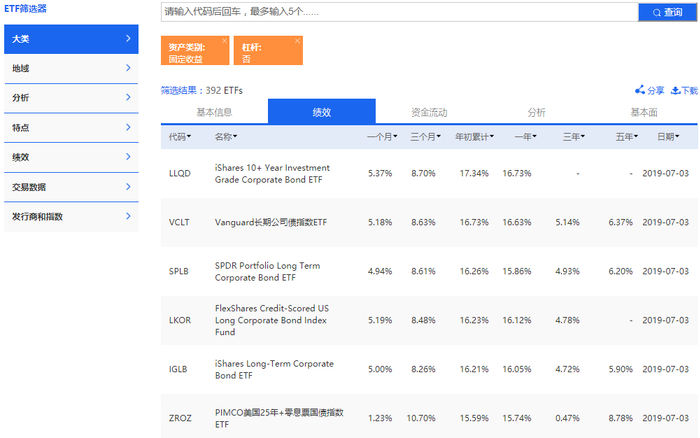This screenshot has width=700, height=438.
Task: Open FlexShares Credit-Scored US Long Corporate fund
Action: (x=272, y=320)
